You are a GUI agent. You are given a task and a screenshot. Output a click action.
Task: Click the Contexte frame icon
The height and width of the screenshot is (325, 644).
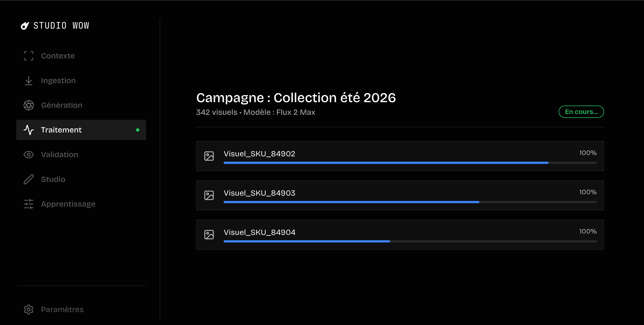click(x=29, y=56)
